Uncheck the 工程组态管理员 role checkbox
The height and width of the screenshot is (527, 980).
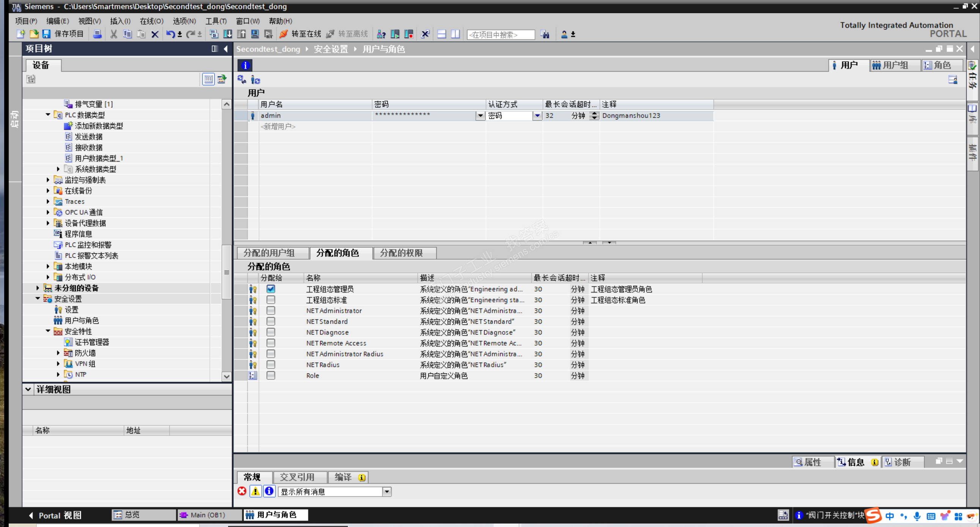(271, 289)
